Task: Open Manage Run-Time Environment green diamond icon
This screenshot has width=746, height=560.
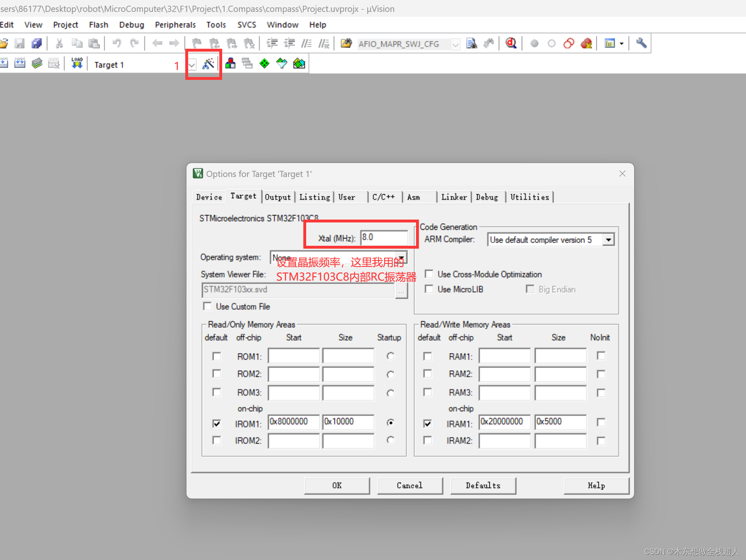Action: click(264, 63)
